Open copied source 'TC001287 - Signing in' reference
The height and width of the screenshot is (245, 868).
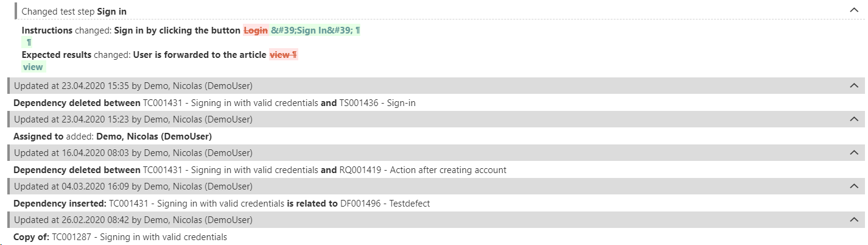pyautogui.click(x=139, y=237)
